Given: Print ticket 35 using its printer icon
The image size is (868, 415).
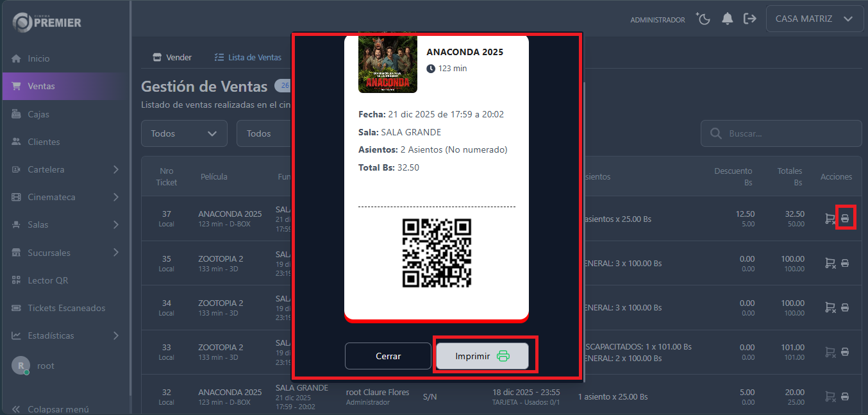Looking at the screenshot, I should click(846, 262).
